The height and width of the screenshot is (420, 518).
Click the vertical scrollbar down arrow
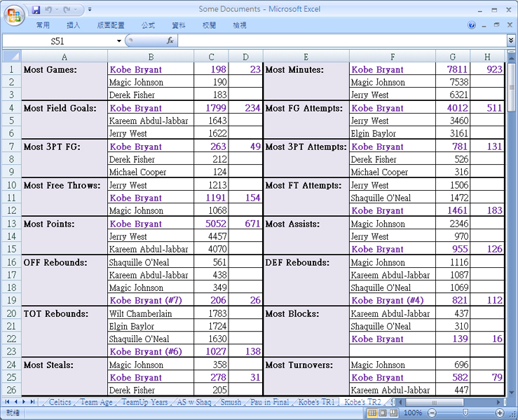[512, 393]
